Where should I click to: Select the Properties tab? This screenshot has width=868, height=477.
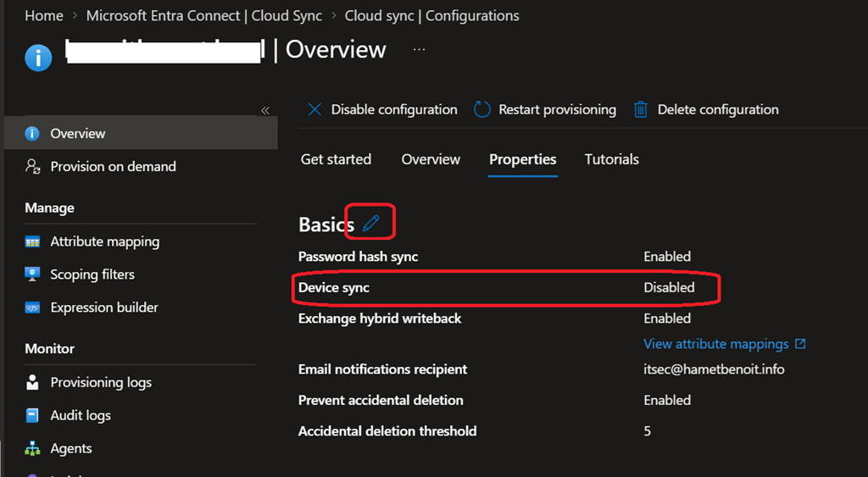522,159
